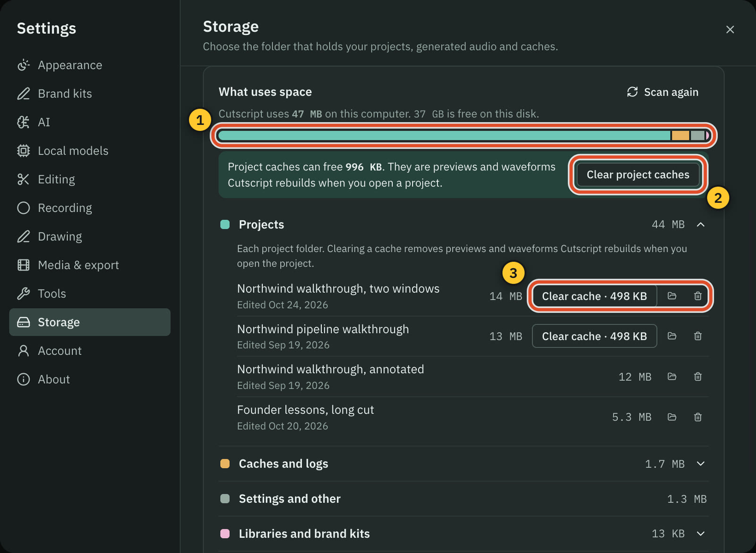Clear cache for Northwind walkthrough, two windows
Viewport: 756px width, 553px height.
point(594,296)
